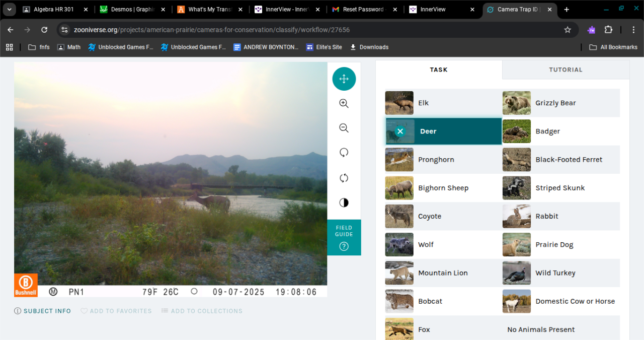The image size is (644, 340).
Task: Choose the Bighorn Sheep option
Action: click(443, 188)
